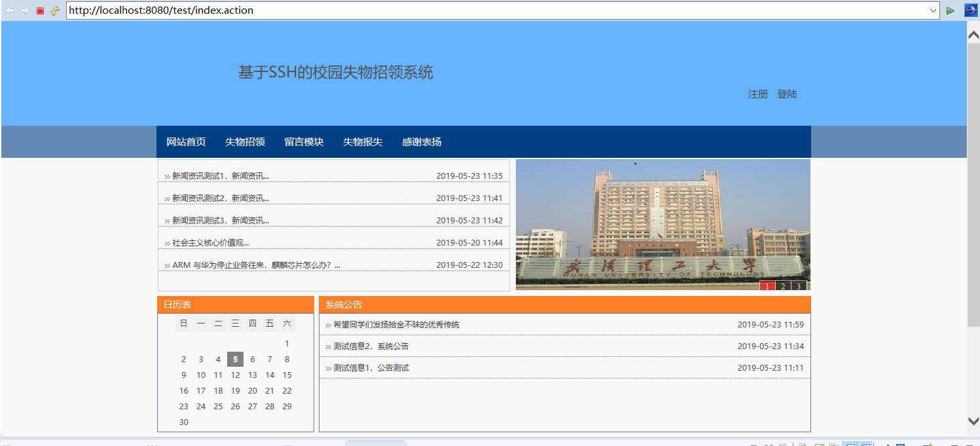This screenshot has height=446, width=980.
Task: Click timestamp 2019-05-23 11:34
Action: click(771, 346)
